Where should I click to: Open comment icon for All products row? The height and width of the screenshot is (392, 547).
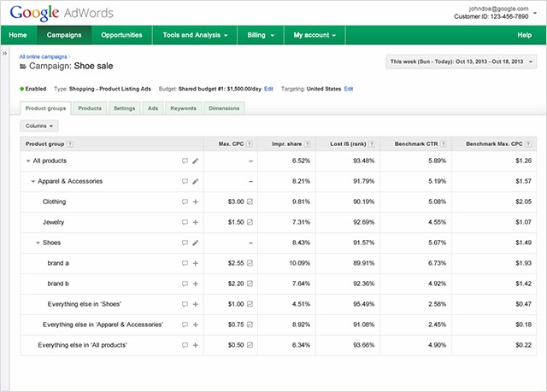[185, 161]
